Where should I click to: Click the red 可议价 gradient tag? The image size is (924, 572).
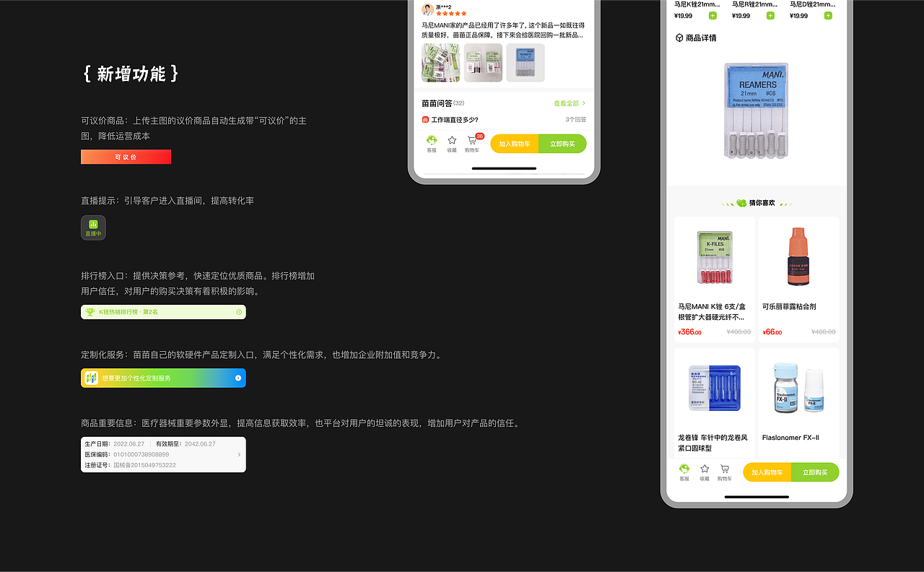[126, 157]
